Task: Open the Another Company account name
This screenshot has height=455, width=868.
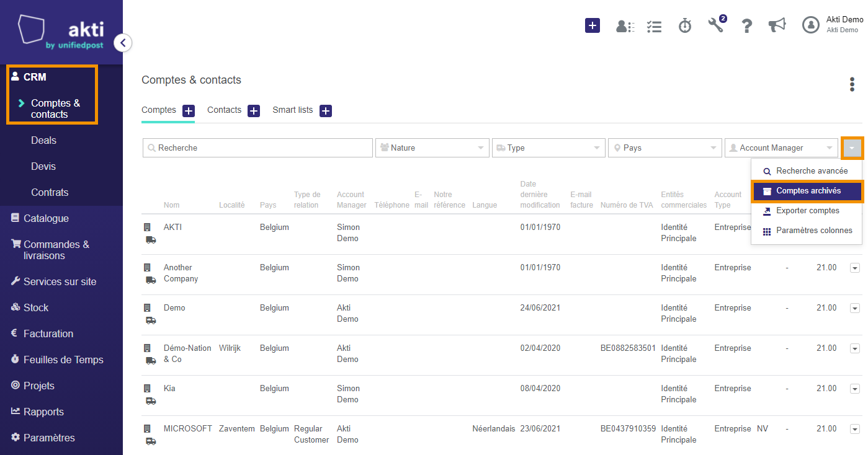Action: [181, 273]
